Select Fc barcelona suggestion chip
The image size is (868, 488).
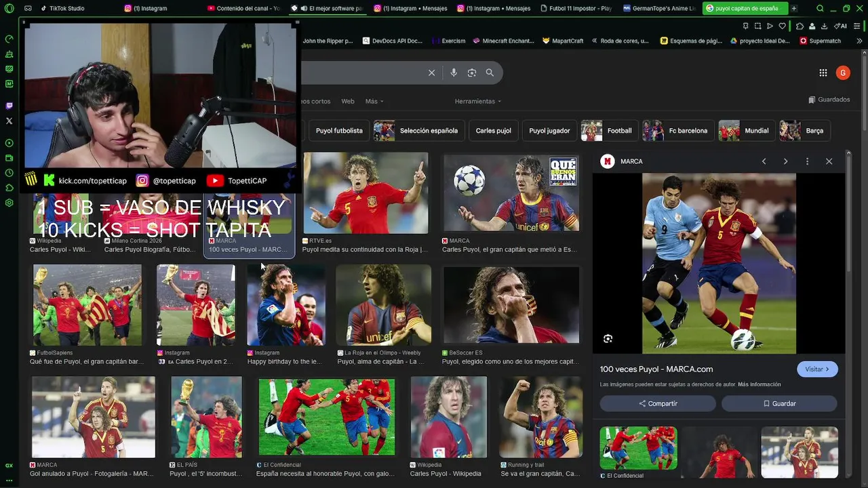[x=679, y=131]
